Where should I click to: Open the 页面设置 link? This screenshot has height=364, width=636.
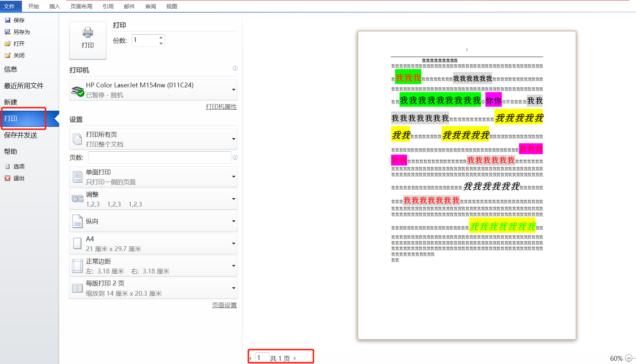[x=224, y=305]
